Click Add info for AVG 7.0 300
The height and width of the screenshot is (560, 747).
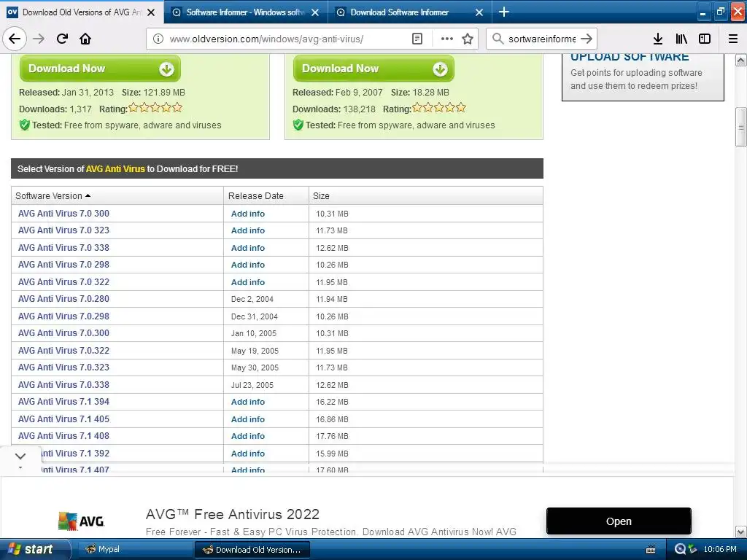click(x=248, y=214)
